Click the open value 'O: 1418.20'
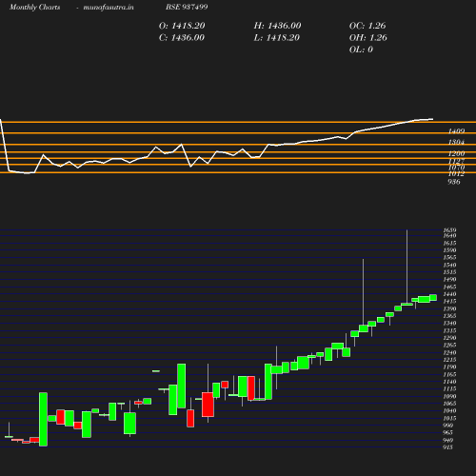 [182, 26]
